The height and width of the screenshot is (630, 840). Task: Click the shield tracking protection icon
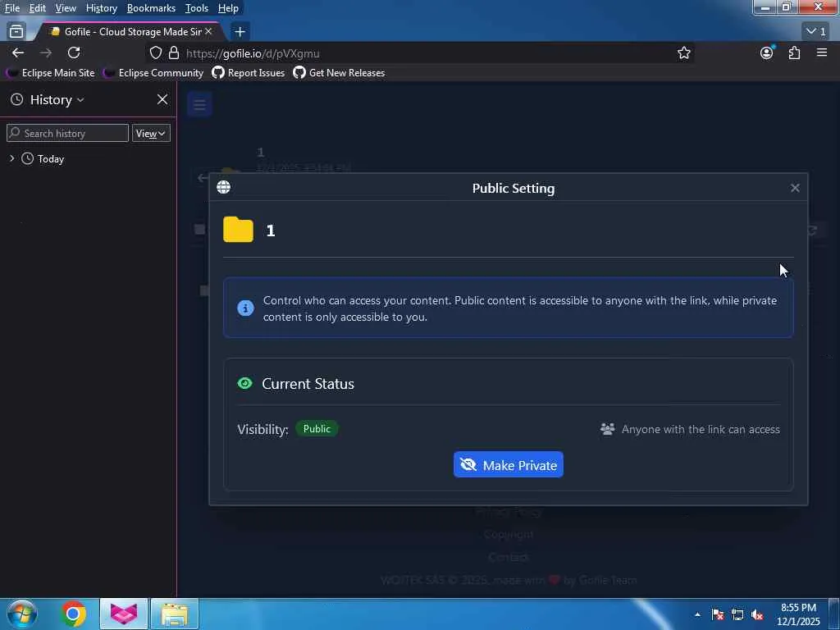point(155,53)
